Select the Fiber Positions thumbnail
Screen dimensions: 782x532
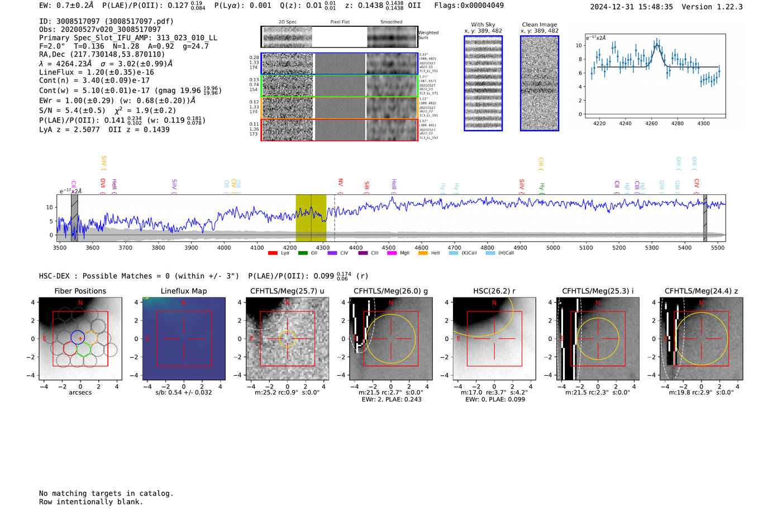pos(80,339)
